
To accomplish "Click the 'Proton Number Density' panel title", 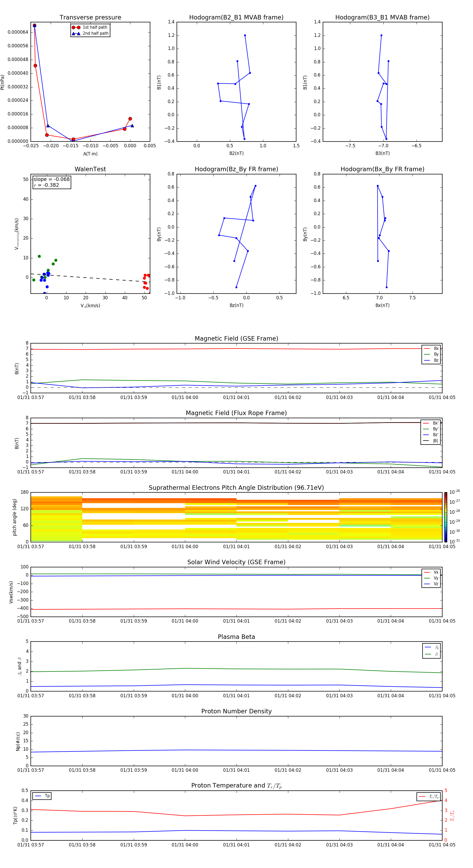I will (236, 711).
